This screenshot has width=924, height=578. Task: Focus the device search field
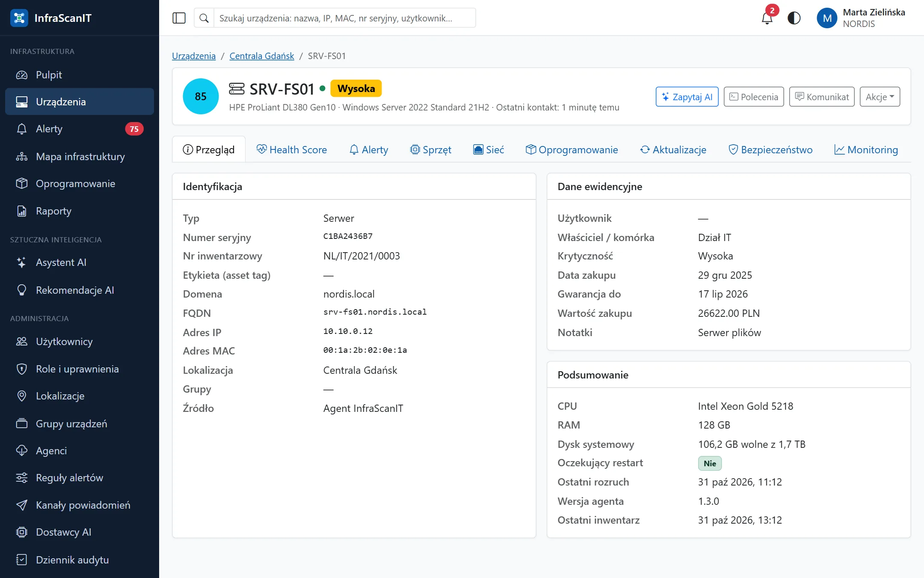[345, 18]
